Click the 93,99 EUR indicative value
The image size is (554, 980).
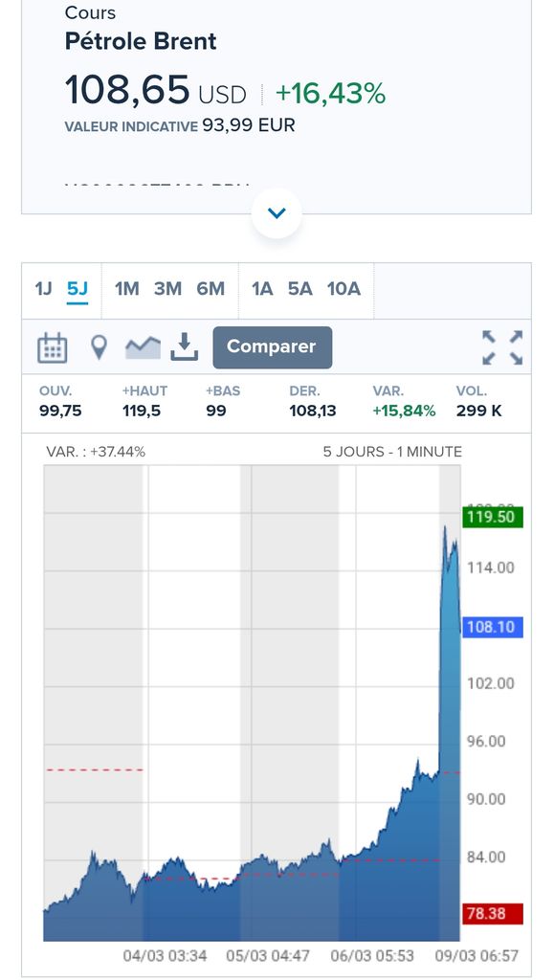pos(249,125)
